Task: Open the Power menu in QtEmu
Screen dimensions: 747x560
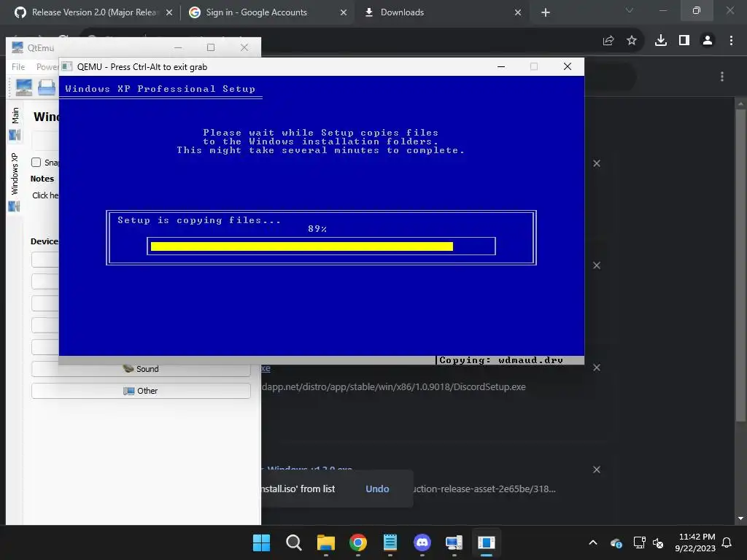Action: point(47,66)
